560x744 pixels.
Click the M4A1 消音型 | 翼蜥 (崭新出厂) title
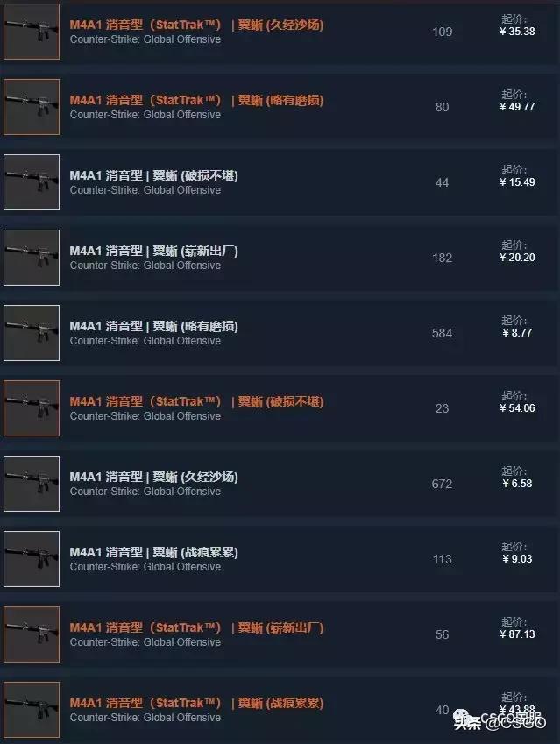point(153,251)
